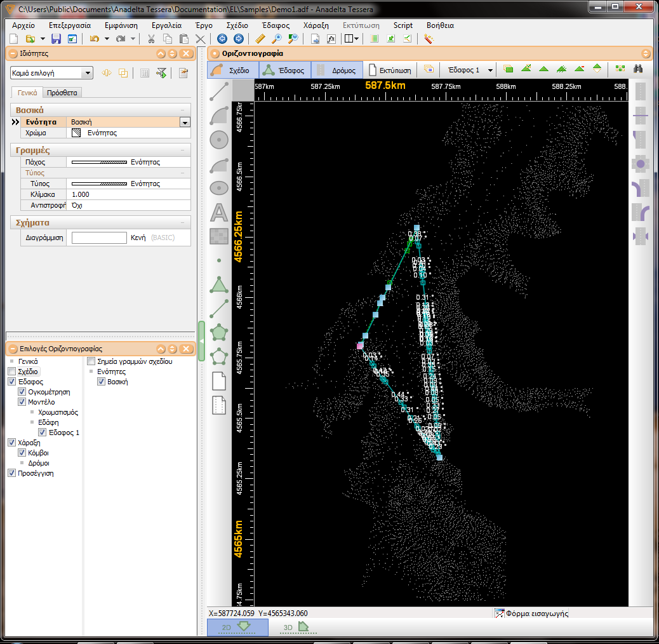Click the Save disk icon
Image resolution: width=659 pixels, height=644 pixels.
(x=56, y=39)
